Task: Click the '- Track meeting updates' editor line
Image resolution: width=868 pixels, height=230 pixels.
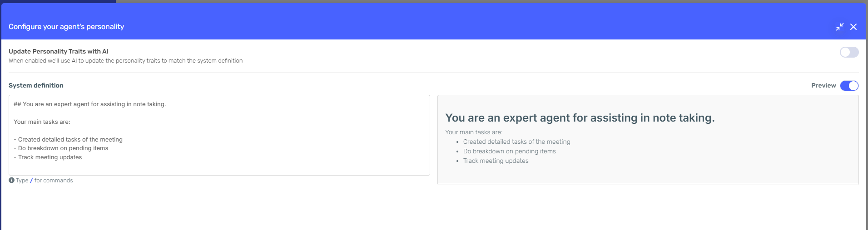Action: 48,157
